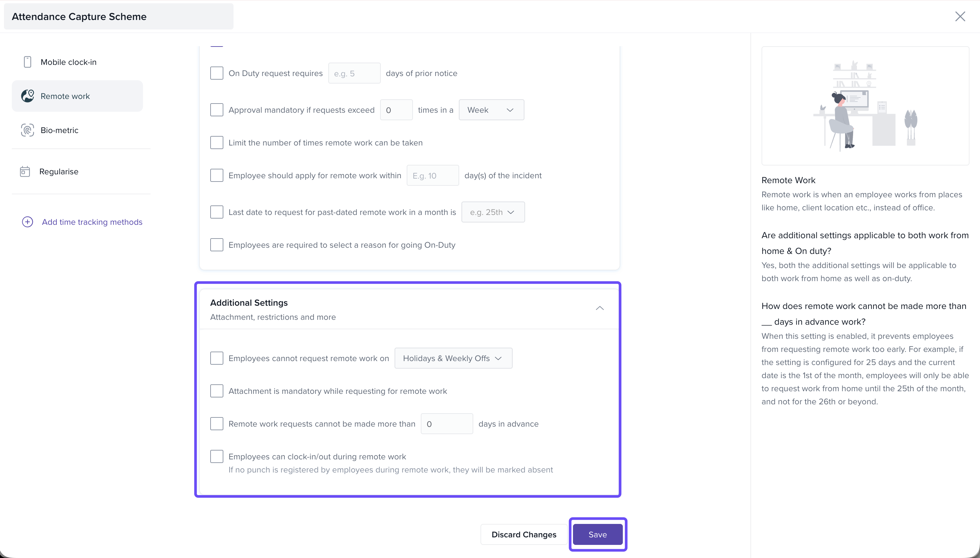Open Holidays & Weekly Offs dropdown
The height and width of the screenshot is (558, 980).
pyautogui.click(x=453, y=358)
